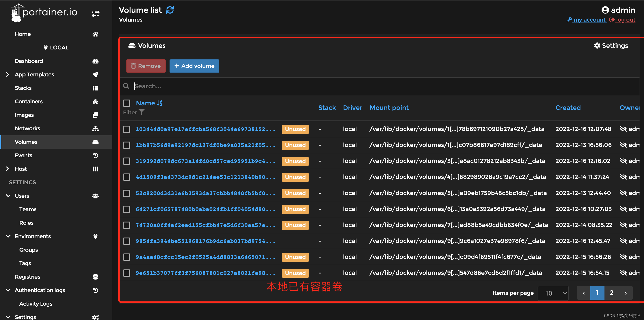Screen dimensions: 644x320
Task: Toggle sidebar with the arrows icon
Action: (95, 13)
